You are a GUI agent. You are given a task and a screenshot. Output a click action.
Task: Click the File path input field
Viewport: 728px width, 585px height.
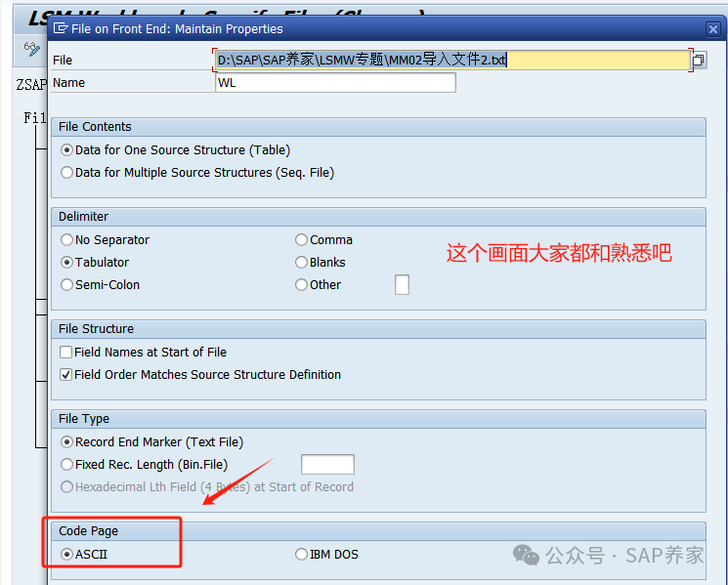tap(452, 60)
